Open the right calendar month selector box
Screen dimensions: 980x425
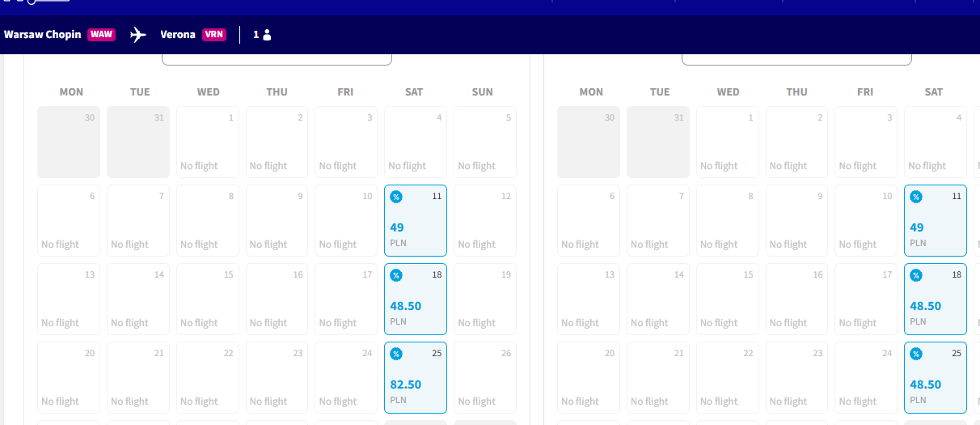[x=796, y=59]
